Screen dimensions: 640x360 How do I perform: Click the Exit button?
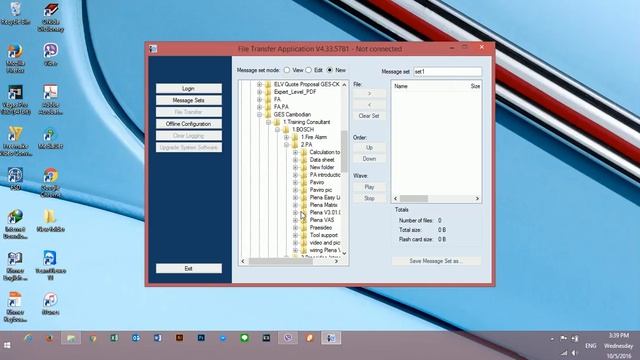coord(189,269)
